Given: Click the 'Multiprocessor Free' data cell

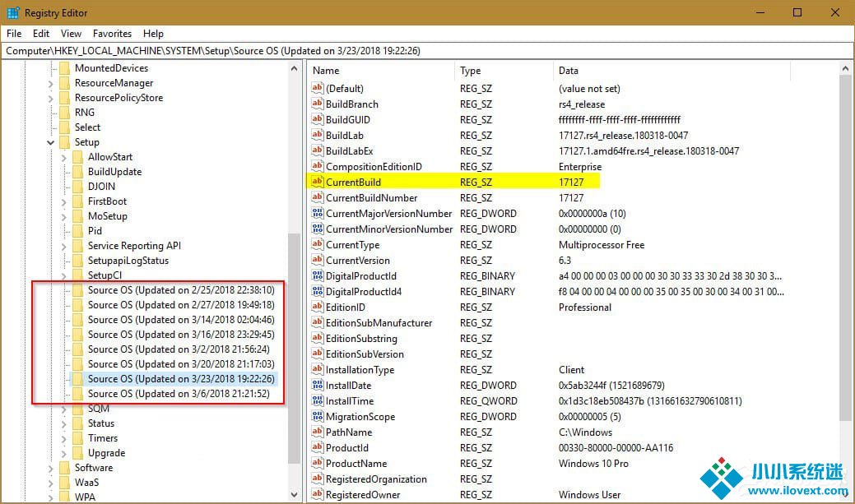Looking at the screenshot, I should tap(602, 245).
